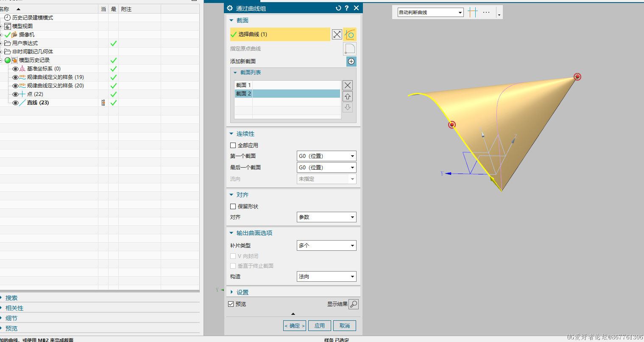Viewport: 644px width, 342px height.
Task: Toggle visibility eye of 规律曲线定义的样条 (20)
Action: (15, 86)
